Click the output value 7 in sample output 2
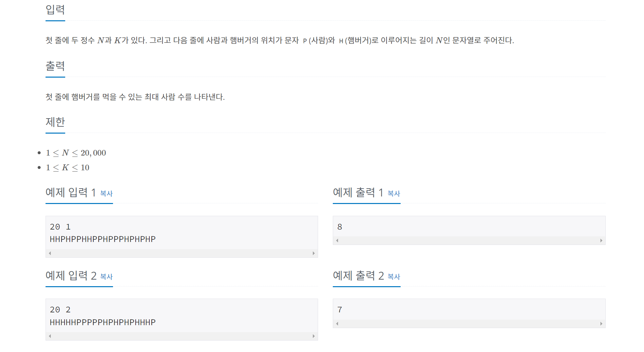Viewport: 644px width, 352px height. point(340,309)
